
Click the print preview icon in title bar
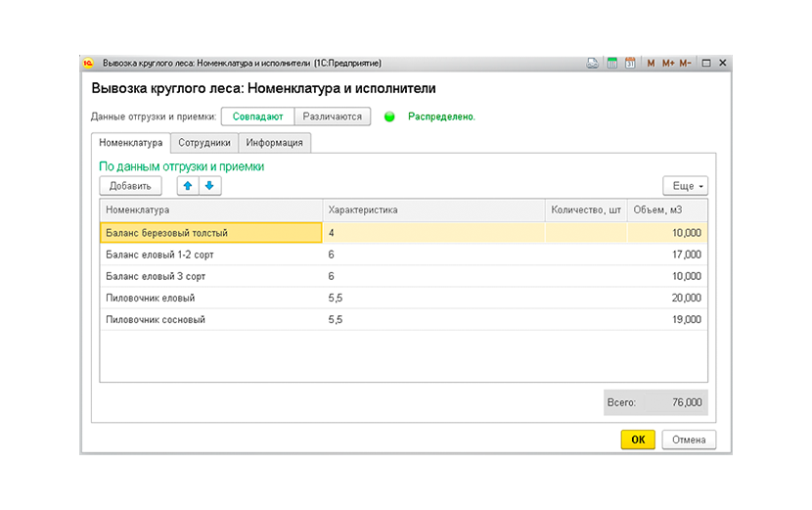tap(593, 64)
